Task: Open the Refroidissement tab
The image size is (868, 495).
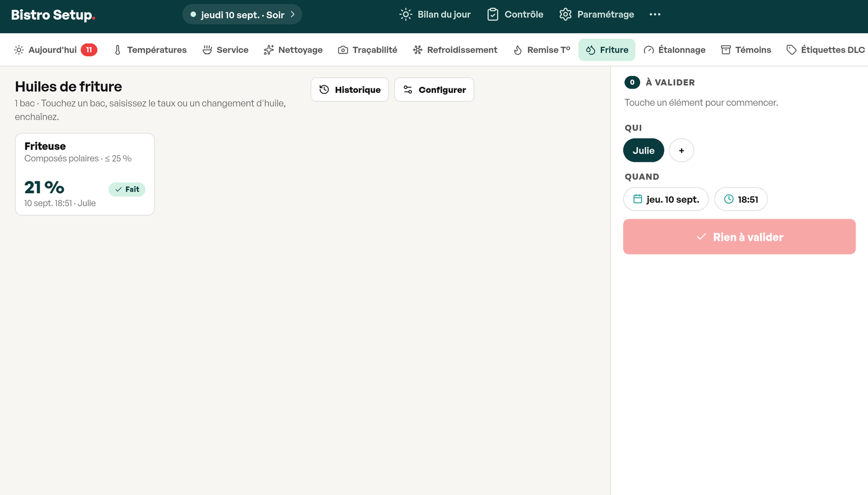Action: (x=455, y=50)
